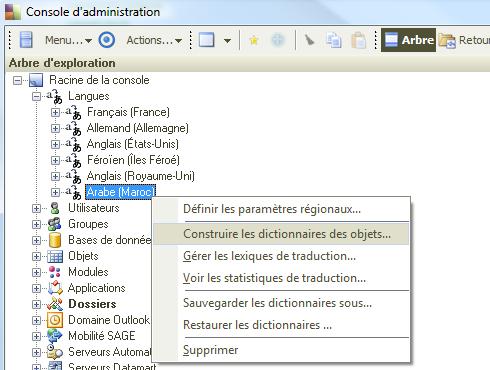This screenshot has width=490, height=370.
Task: Select the Mobilité SAGE tree item
Action: click(x=102, y=336)
